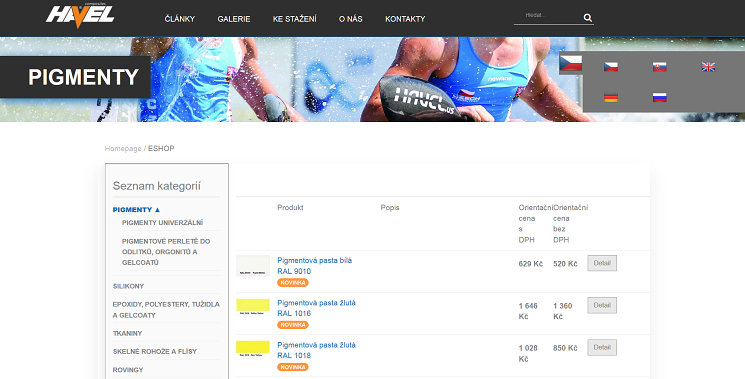Click the HAVEL composites logo
The width and height of the screenshot is (745, 379).
click(80, 16)
